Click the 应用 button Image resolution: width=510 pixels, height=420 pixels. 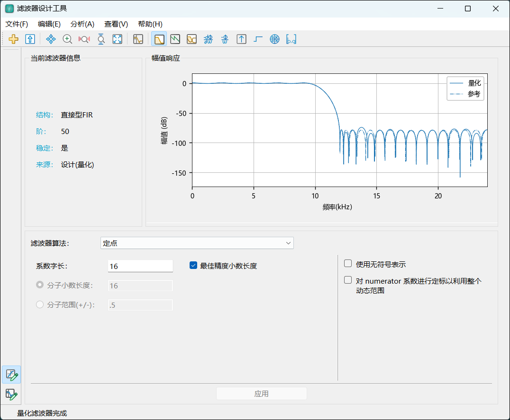pyautogui.click(x=261, y=393)
